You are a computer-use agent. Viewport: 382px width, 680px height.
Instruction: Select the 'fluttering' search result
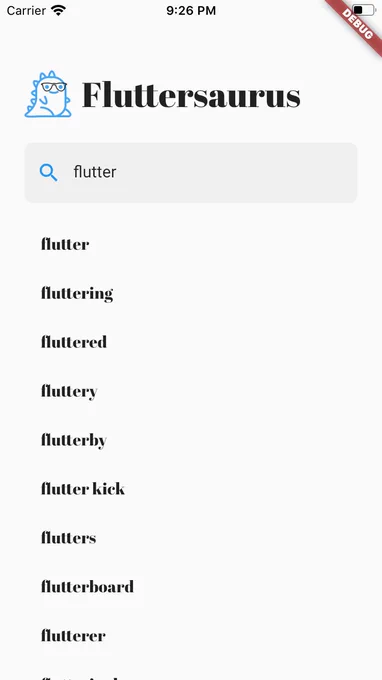(77, 294)
